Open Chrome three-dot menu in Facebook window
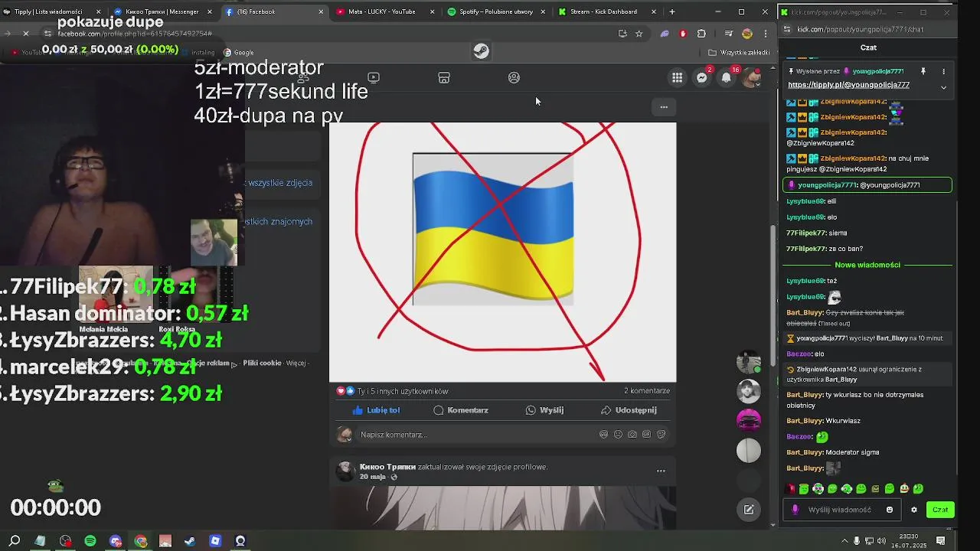This screenshot has width=980, height=551. [x=766, y=34]
